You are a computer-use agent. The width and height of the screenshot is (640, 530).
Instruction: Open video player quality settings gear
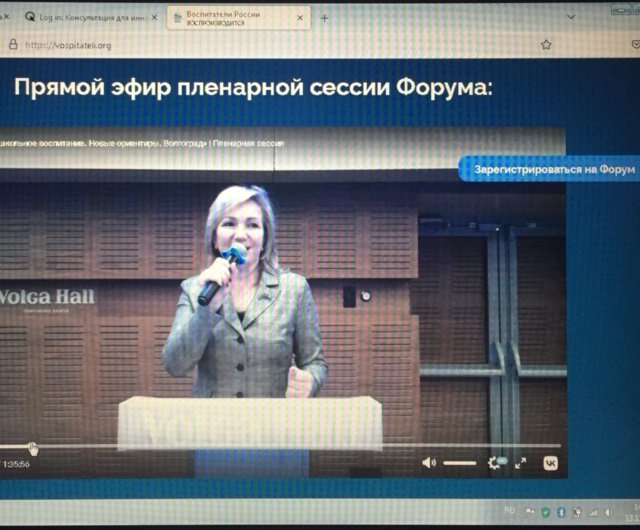pyautogui.click(x=494, y=463)
